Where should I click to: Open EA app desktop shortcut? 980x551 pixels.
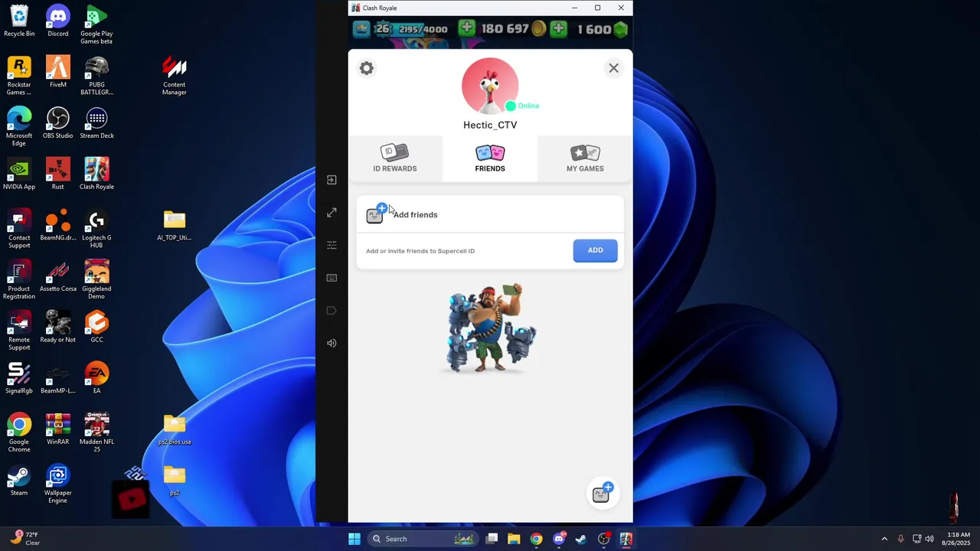point(96,378)
